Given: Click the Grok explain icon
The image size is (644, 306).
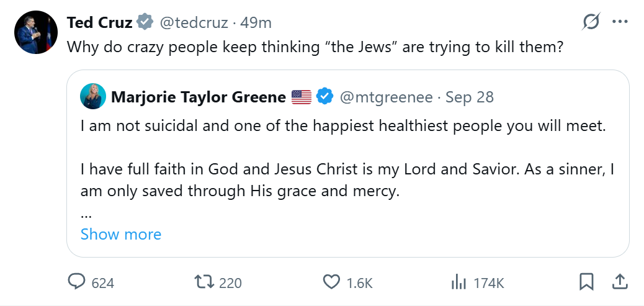Looking at the screenshot, I should [591, 22].
